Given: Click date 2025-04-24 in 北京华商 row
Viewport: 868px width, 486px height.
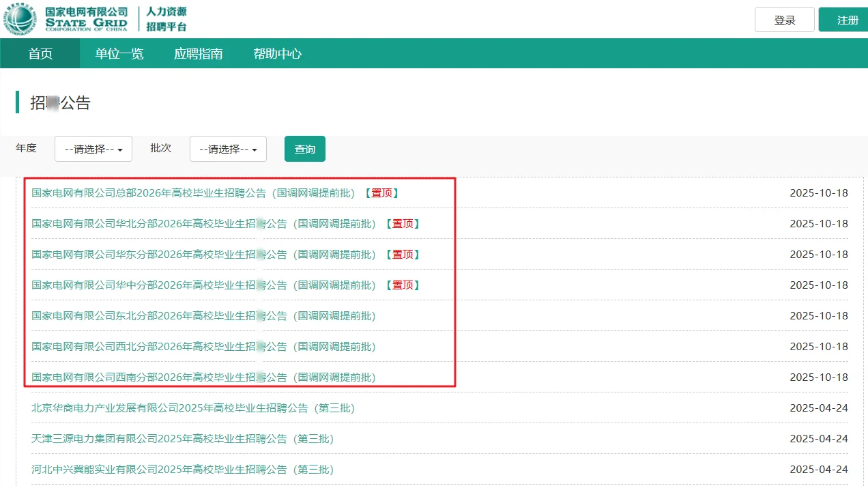Looking at the screenshot, I should [819, 408].
